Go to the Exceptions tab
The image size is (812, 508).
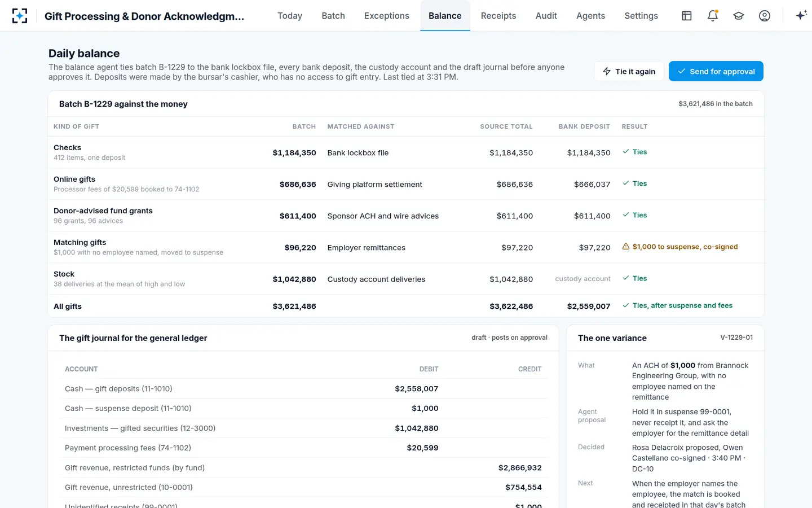tap(387, 16)
